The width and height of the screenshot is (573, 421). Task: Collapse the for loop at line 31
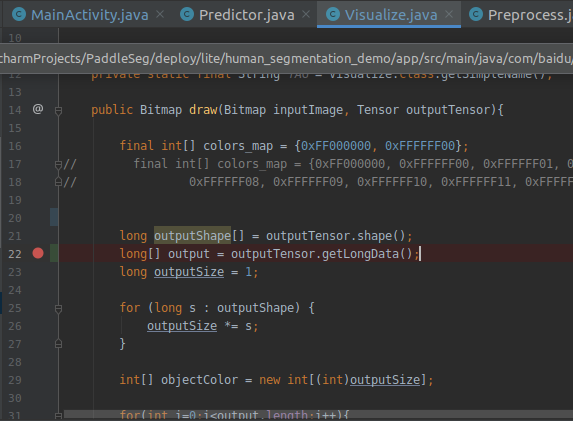(x=58, y=416)
